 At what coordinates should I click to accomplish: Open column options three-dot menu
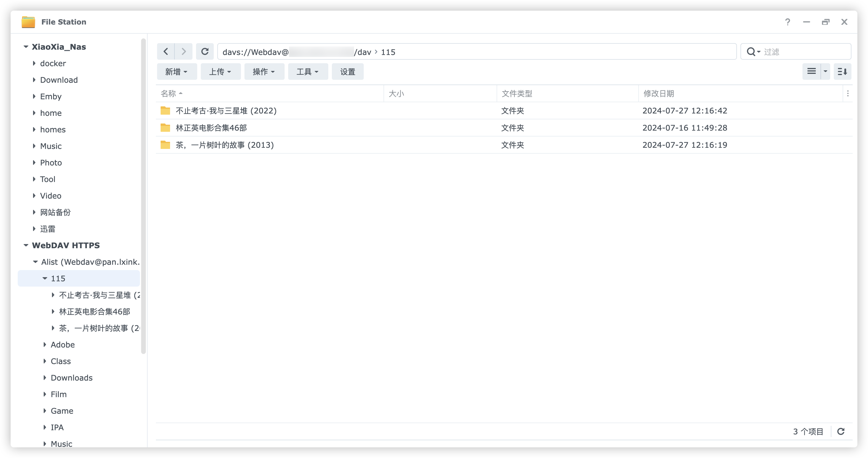(x=848, y=93)
